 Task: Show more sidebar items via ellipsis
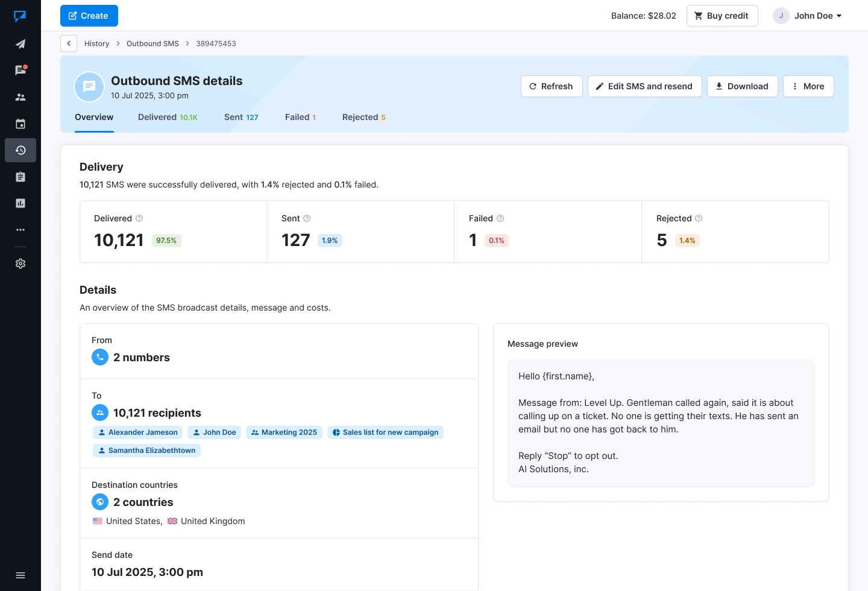(20, 230)
